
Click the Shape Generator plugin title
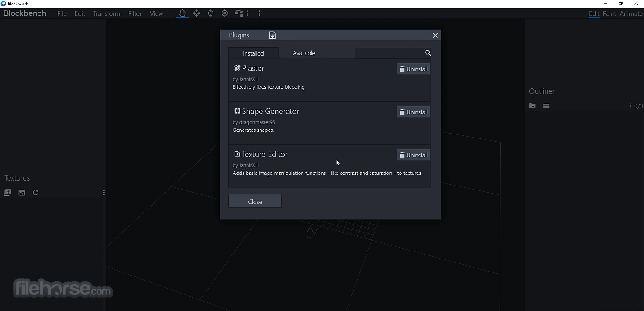[270, 111]
